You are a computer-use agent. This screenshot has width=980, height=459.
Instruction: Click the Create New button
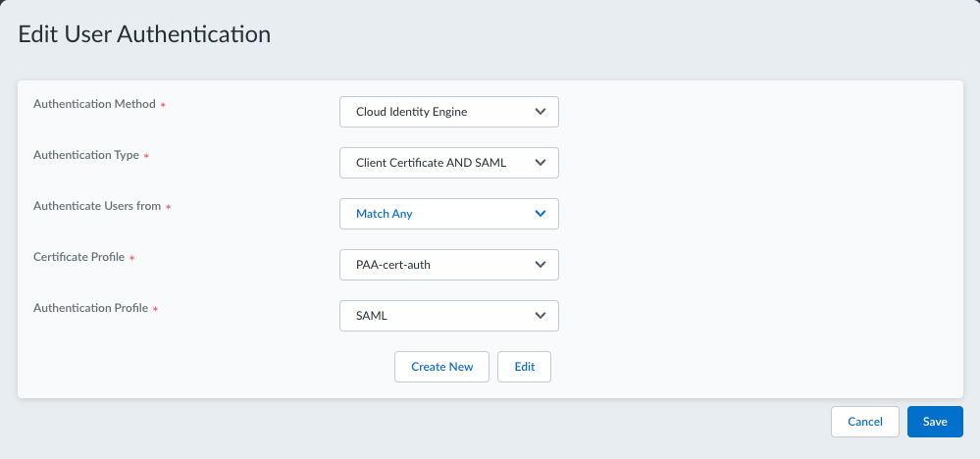(x=441, y=367)
